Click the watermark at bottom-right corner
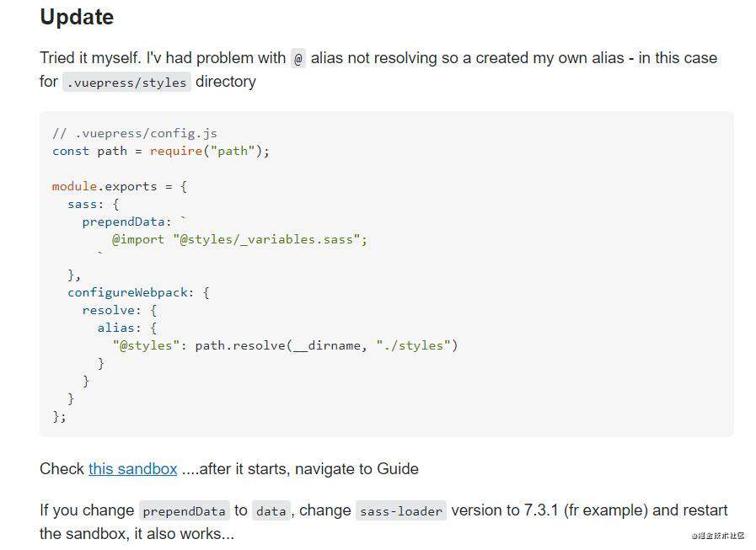Viewport: 756px width, 550px height. point(718,536)
